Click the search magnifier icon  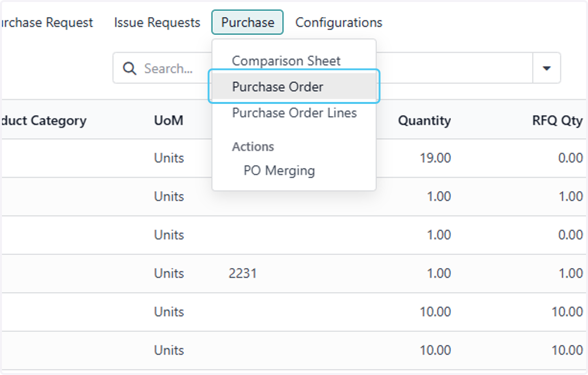(x=129, y=68)
